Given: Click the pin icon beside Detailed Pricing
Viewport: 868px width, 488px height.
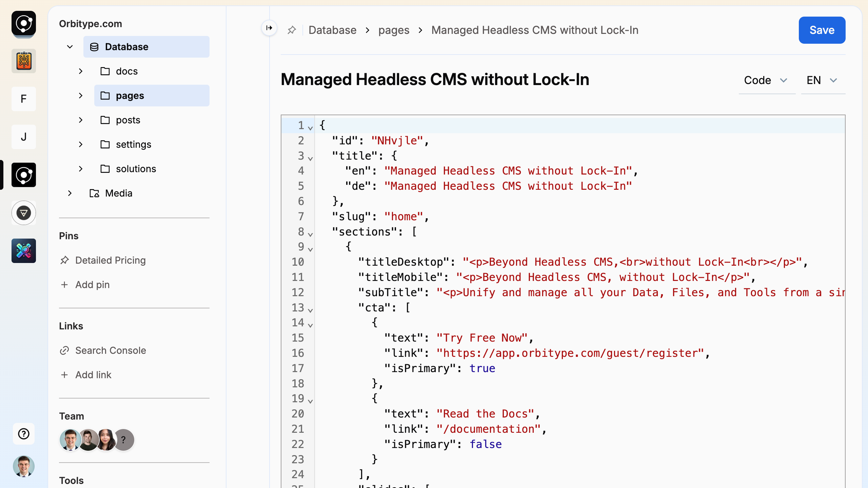Looking at the screenshot, I should [64, 260].
